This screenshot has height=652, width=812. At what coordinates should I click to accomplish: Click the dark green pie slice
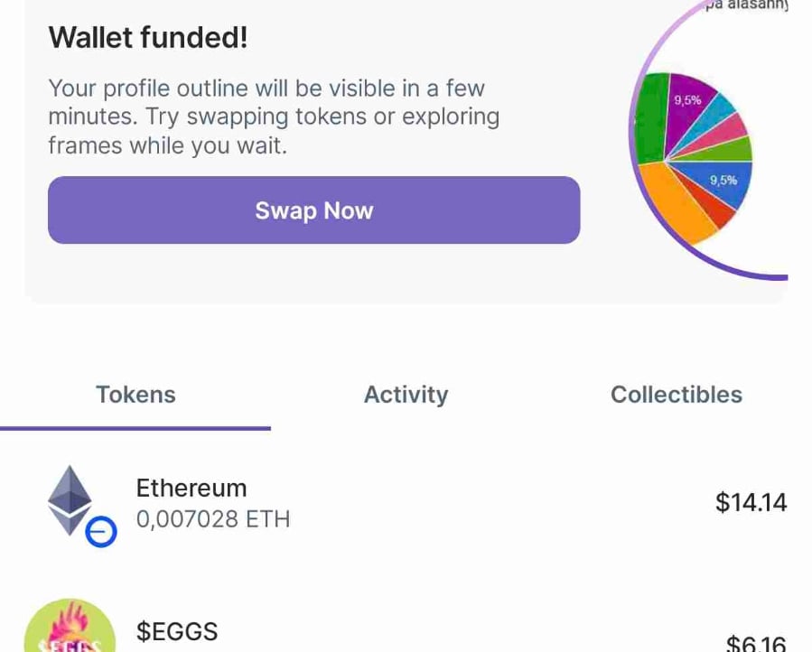(650, 117)
